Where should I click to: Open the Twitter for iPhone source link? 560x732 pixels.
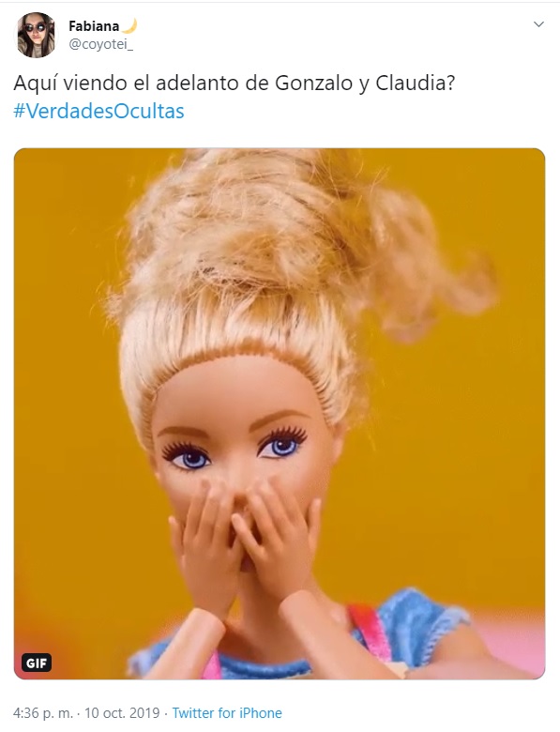click(x=227, y=713)
